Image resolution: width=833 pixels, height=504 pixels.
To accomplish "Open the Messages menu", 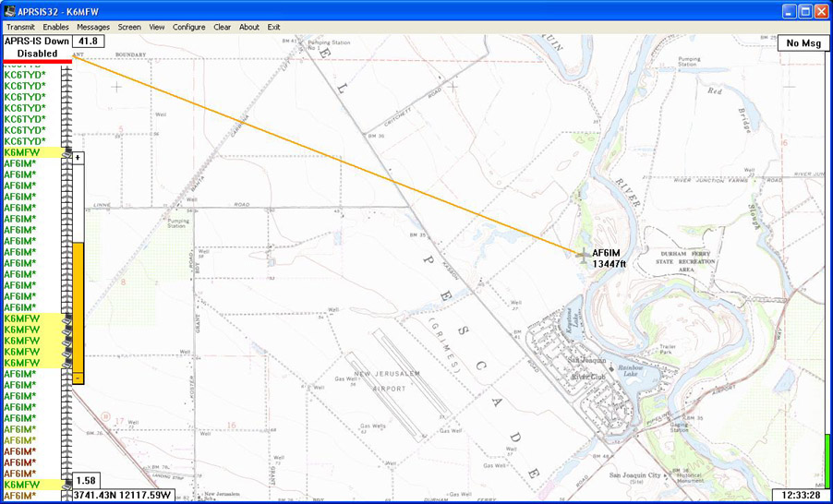I will coord(93,27).
